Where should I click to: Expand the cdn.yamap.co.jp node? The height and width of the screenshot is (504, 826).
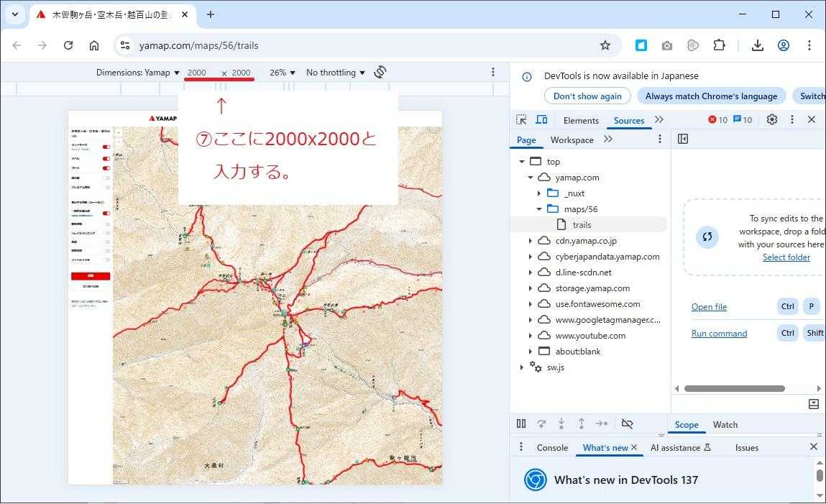click(531, 241)
